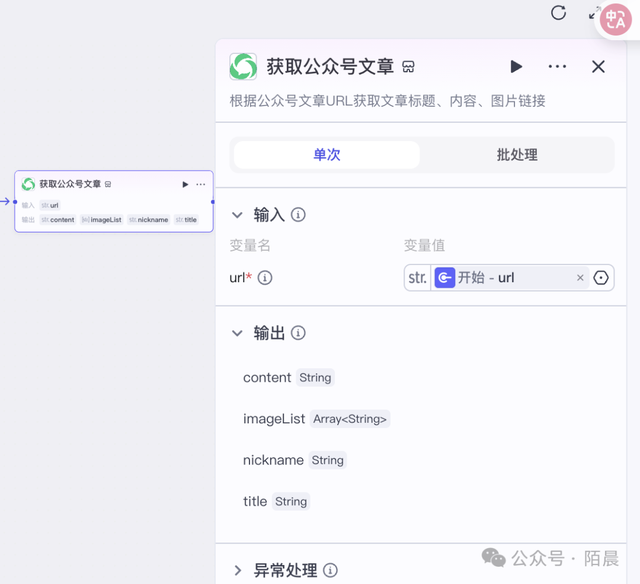640x584 pixels.
Task: Click the content output tag on the node
Action: pos(58,220)
